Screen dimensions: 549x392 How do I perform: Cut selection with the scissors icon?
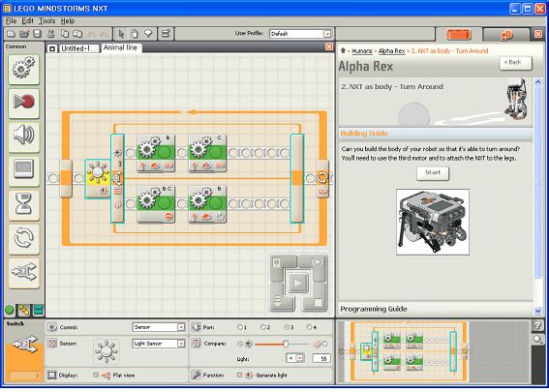coord(51,34)
